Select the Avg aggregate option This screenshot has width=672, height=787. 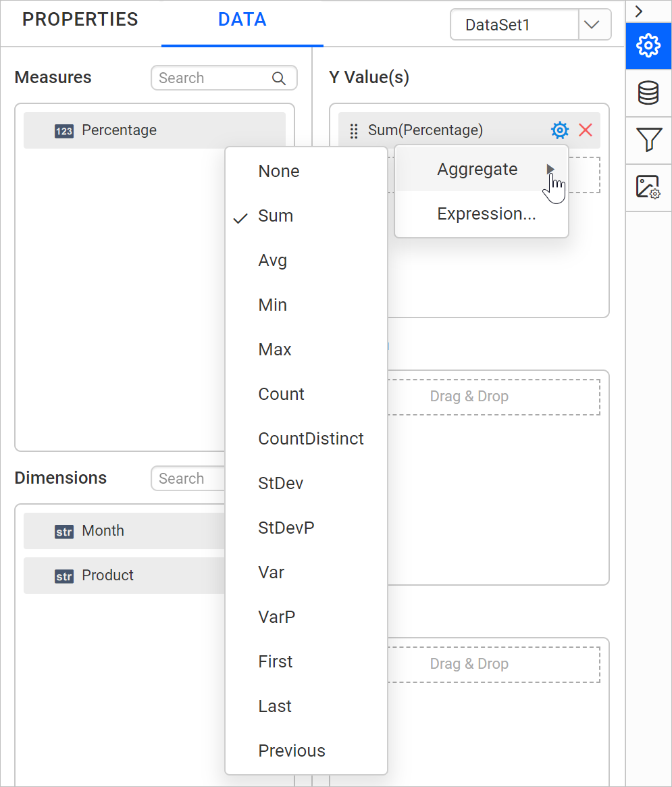(273, 260)
